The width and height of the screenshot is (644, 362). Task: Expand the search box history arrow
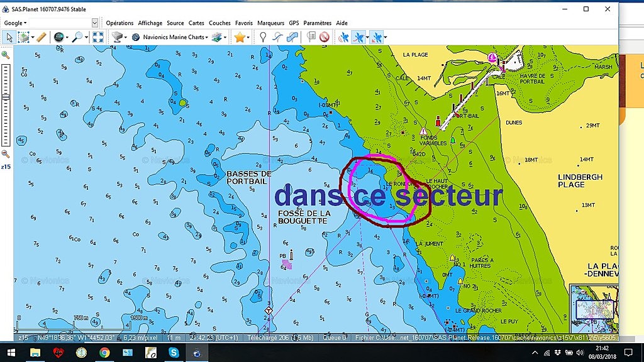[95, 23]
